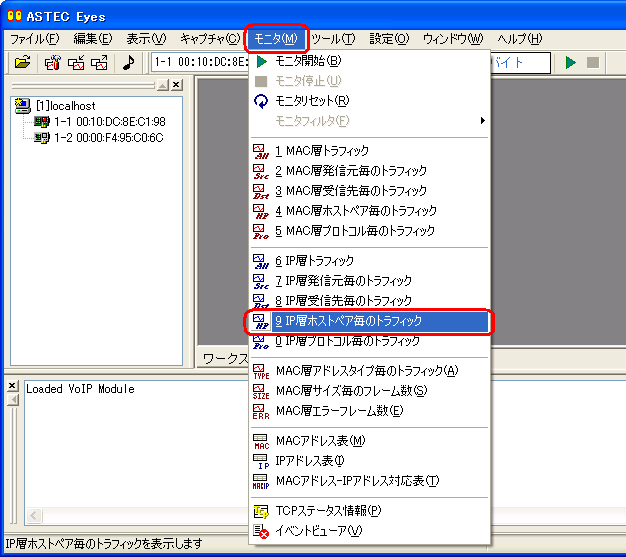Image resolution: width=626 pixels, height=557 pixels.
Task: Click the small arrow button below the log panel X
Action: [x=13, y=399]
